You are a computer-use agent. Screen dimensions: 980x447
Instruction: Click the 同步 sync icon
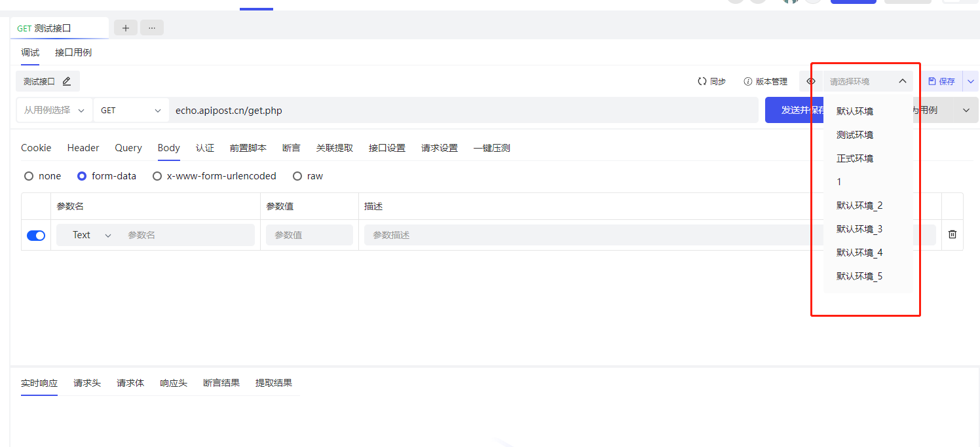[702, 82]
